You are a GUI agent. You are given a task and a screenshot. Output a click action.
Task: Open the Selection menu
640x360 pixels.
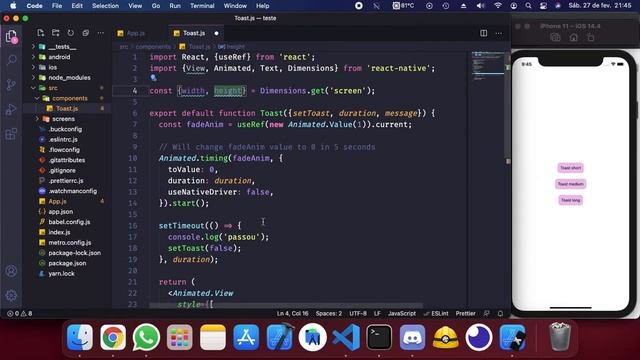[x=105, y=6]
